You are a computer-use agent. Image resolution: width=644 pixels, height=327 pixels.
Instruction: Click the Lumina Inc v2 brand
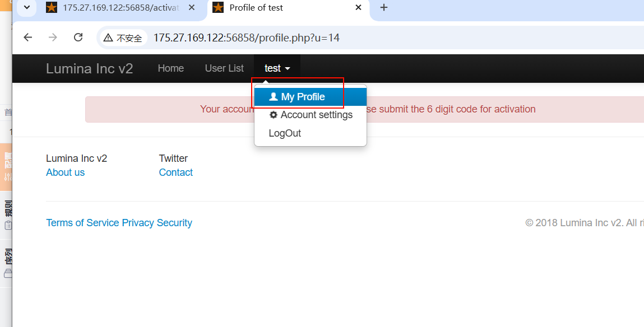click(89, 68)
